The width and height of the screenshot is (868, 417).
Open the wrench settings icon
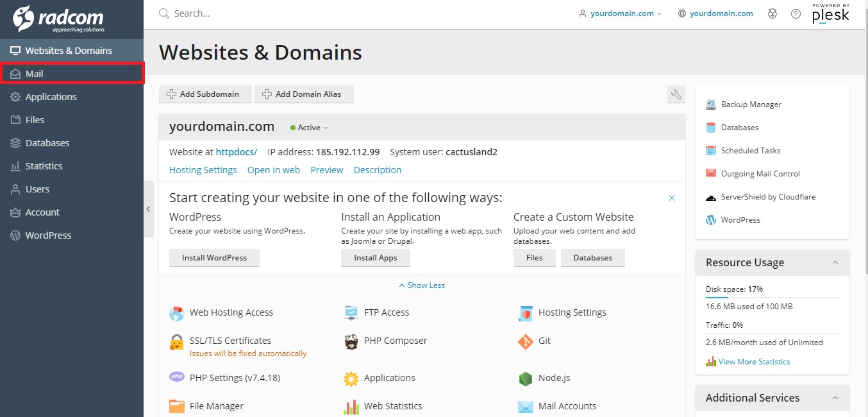pos(676,94)
